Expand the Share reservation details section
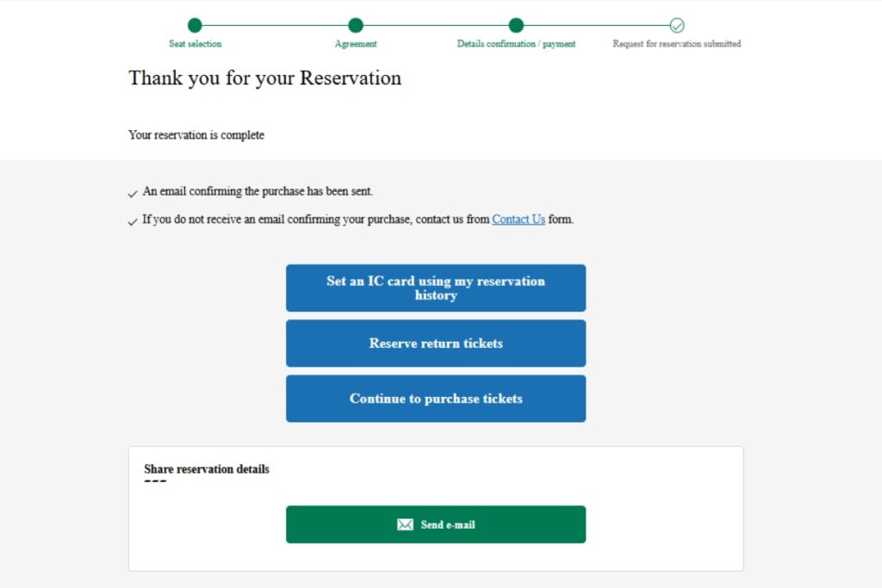Viewport: 882px width, 588px height. pyautogui.click(x=206, y=469)
